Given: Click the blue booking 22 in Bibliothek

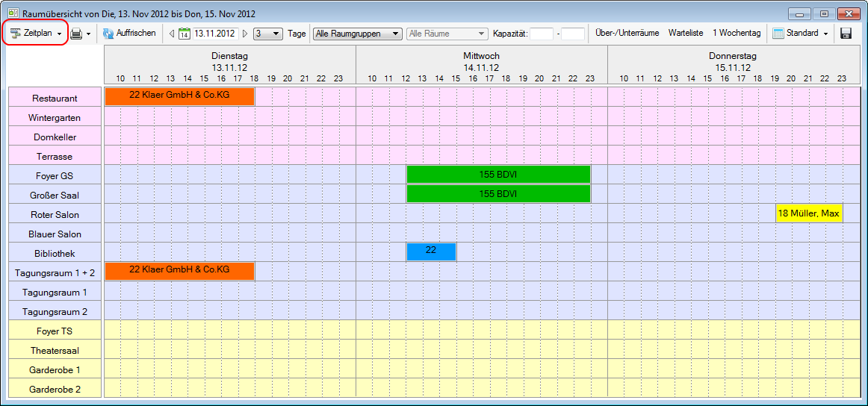Looking at the screenshot, I should [431, 252].
